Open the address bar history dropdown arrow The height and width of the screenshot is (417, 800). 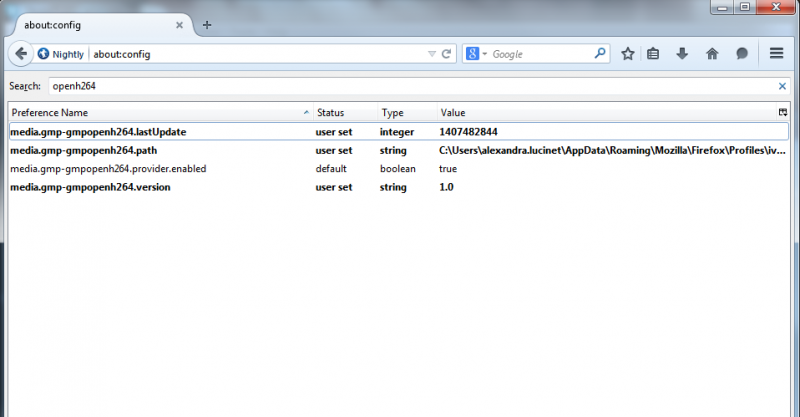pyautogui.click(x=432, y=54)
